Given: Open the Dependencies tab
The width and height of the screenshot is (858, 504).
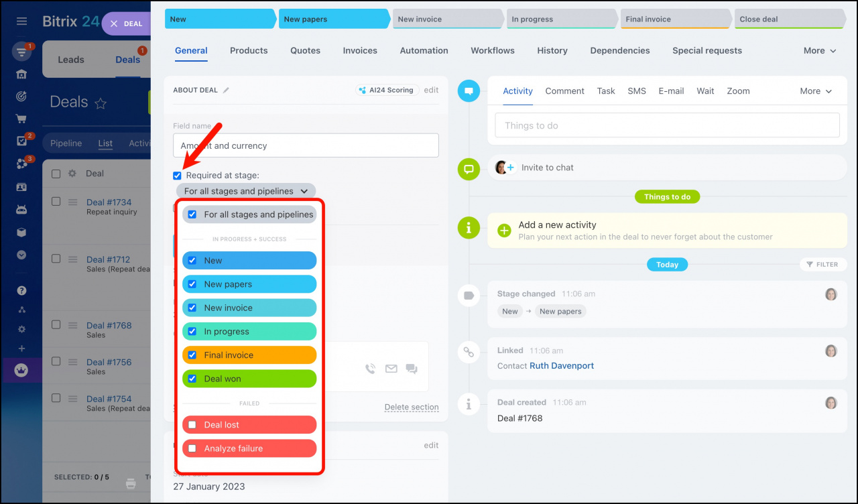Looking at the screenshot, I should pyautogui.click(x=620, y=50).
